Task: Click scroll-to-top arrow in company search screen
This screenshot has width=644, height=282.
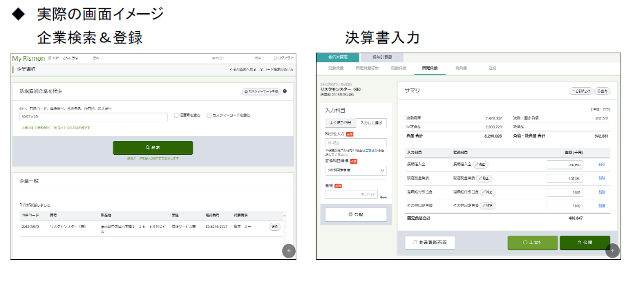Action: click(x=287, y=250)
